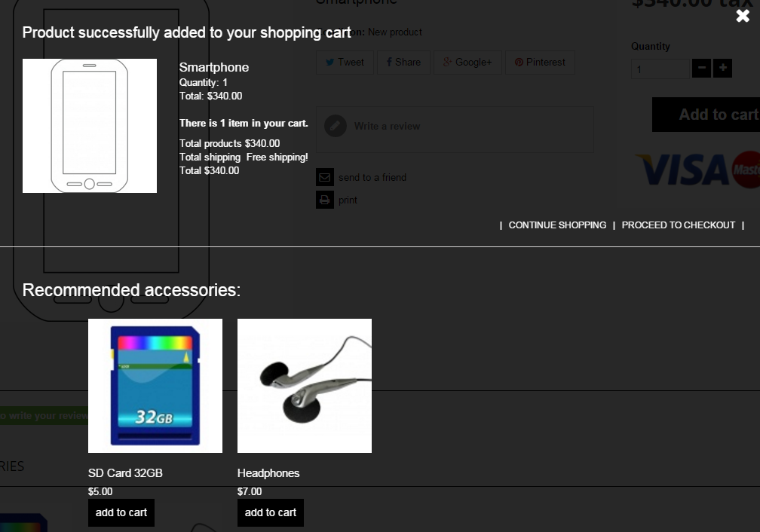Click Continue Shopping link

[557, 225]
